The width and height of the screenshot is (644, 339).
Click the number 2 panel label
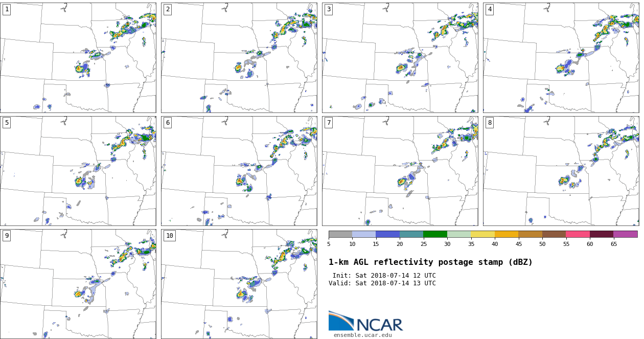point(168,9)
